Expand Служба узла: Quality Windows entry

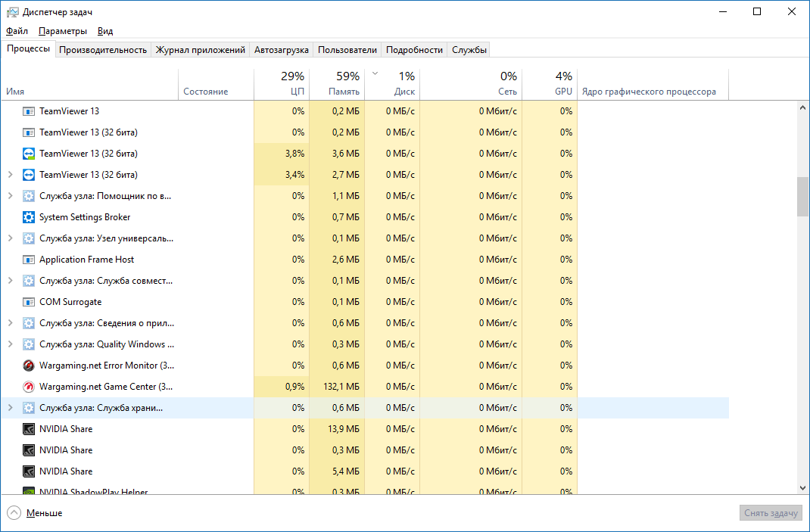click(10, 344)
